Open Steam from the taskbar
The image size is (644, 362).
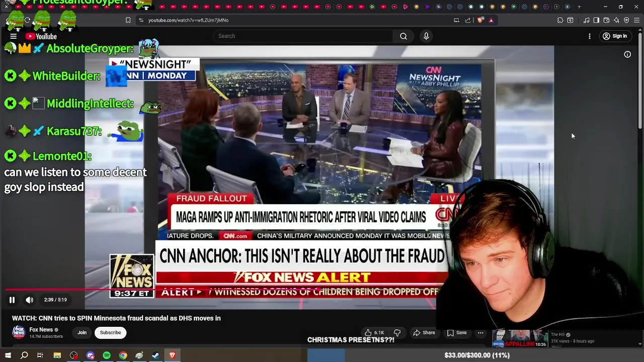click(x=155, y=355)
